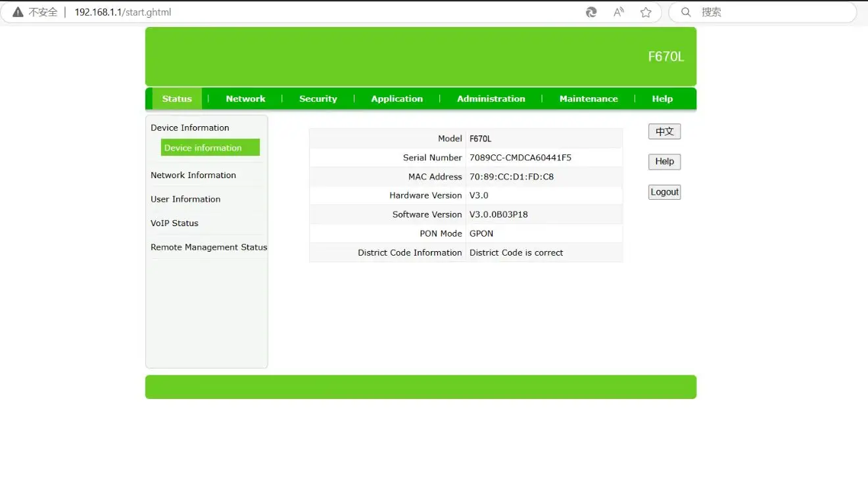Open Remote Management Status in the sidebar
This screenshot has height=489, width=868.
coord(209,247)
